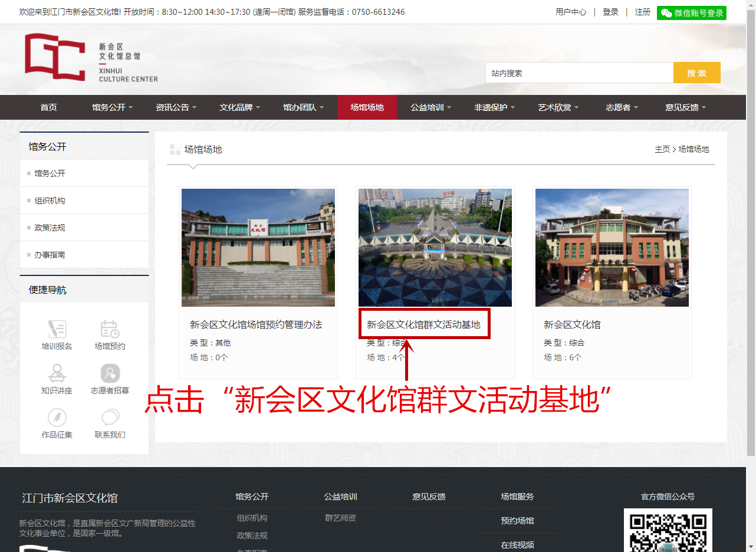Viewport: 756px width, 552px height.
Task: Open footer 群艺师资 link
Action: pos(340,518)
